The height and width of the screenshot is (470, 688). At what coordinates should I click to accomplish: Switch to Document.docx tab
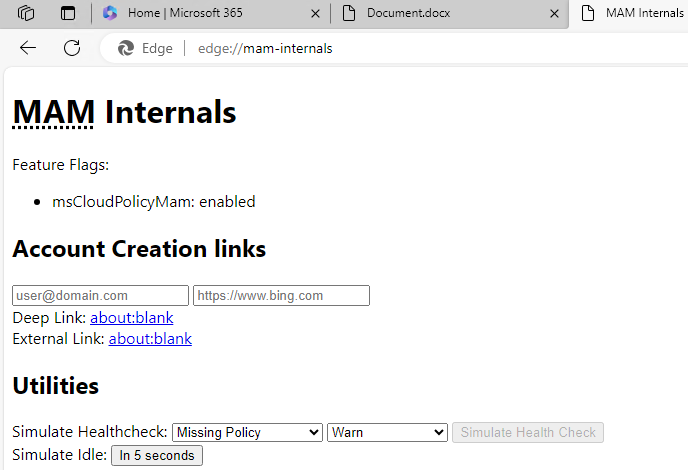(450, 13)
